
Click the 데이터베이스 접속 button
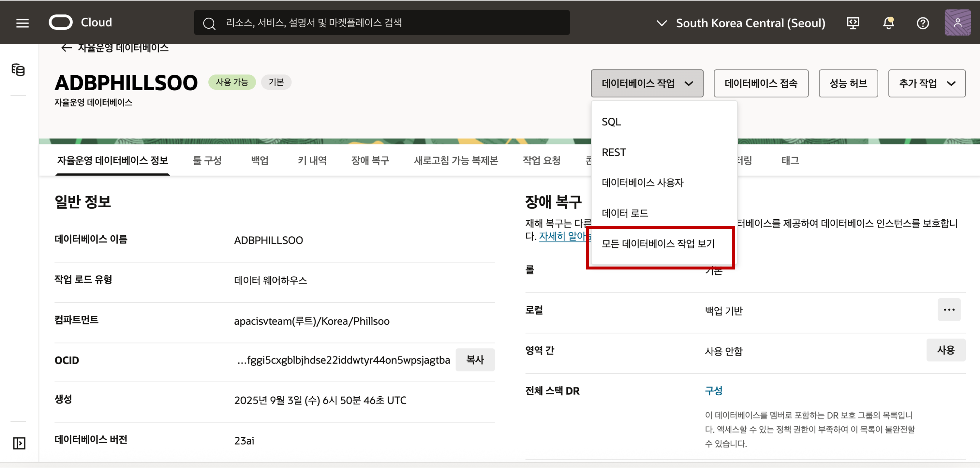[761, 83]
